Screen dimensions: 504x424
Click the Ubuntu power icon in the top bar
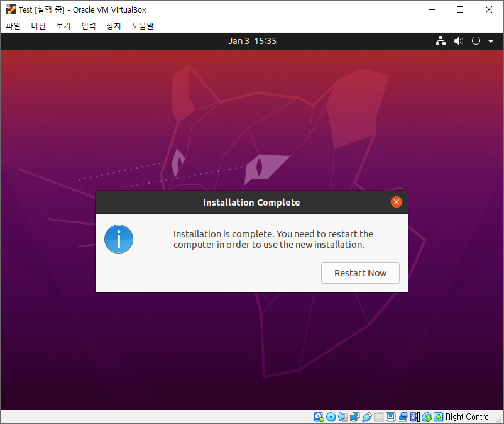tap(476, 41)
